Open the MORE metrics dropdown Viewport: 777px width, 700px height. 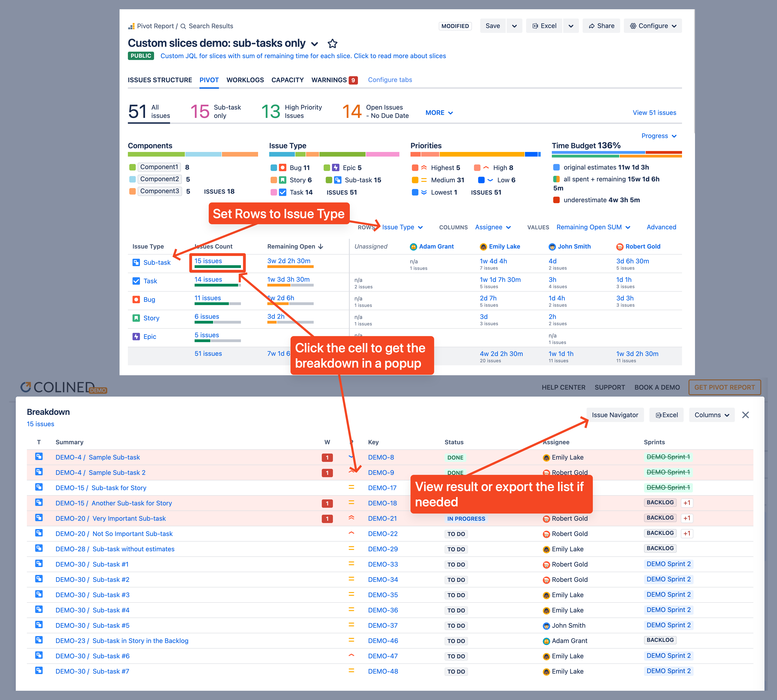[x=439, y=113]
